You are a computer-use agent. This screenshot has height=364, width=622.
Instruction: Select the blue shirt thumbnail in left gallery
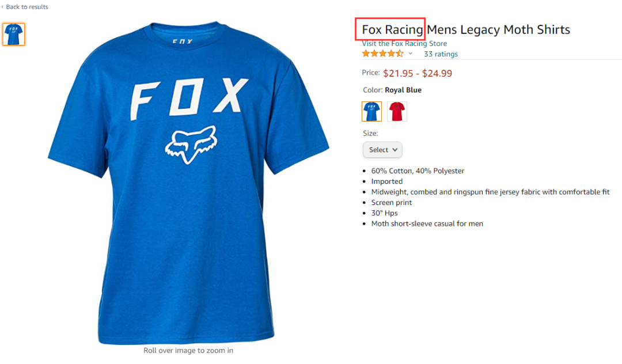(x=13, y=34)
